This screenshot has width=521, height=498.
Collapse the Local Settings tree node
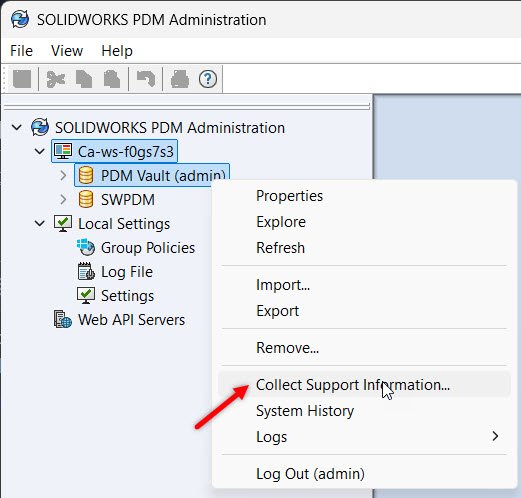coord(40,223)
